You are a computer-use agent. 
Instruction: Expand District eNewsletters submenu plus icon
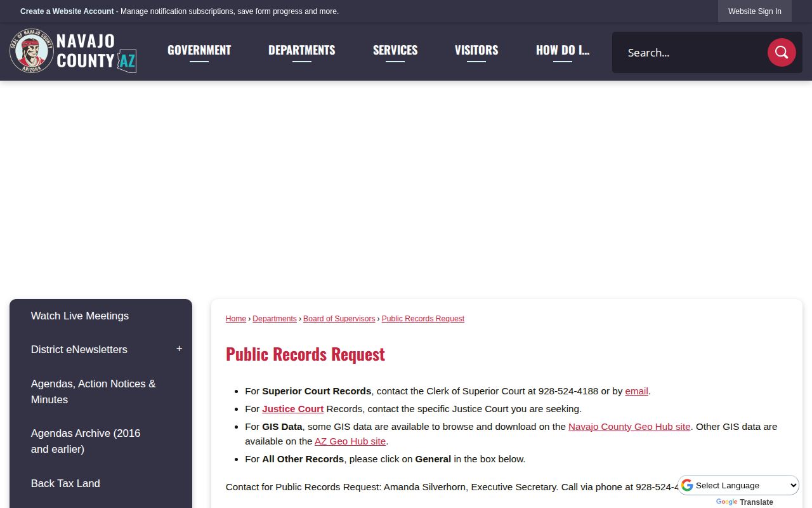coord(180,349)
